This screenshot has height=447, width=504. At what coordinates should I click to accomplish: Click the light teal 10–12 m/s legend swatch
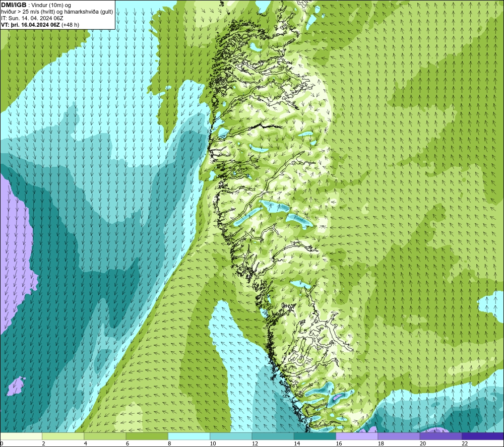pos(231,436)
